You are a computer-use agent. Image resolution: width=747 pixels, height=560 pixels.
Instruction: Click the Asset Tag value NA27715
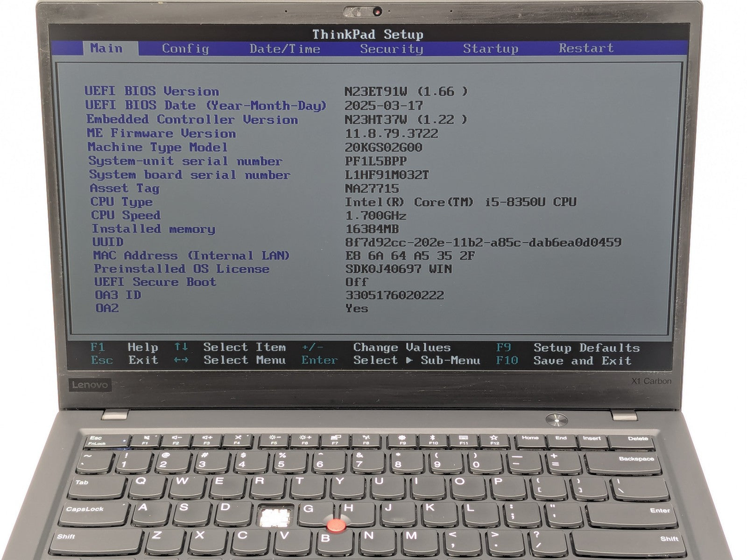coord(372,189)
